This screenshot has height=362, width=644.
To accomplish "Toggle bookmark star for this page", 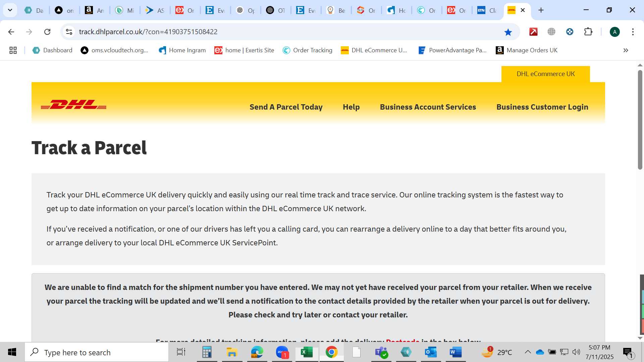I will (508, 32).
